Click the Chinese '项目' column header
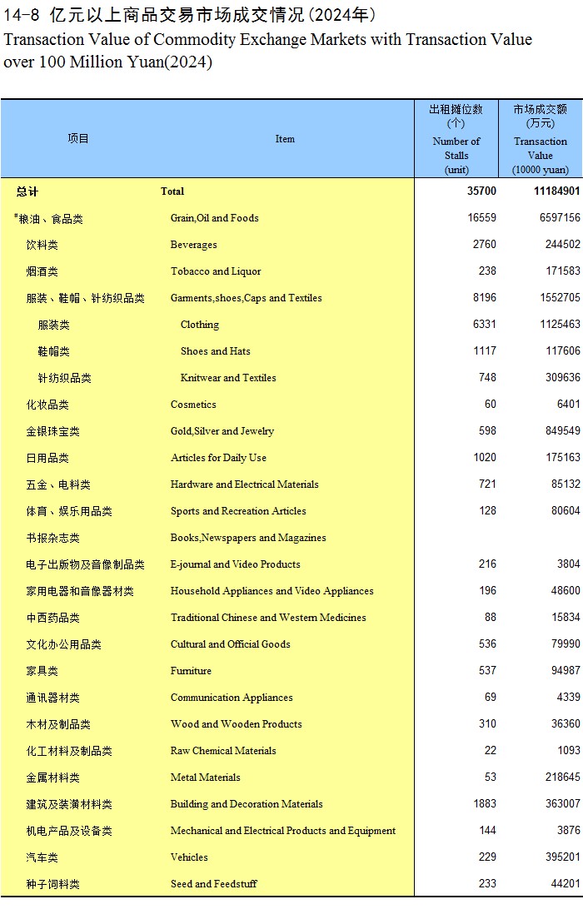Viewport: 583px width, 924px height. point(78,139)
